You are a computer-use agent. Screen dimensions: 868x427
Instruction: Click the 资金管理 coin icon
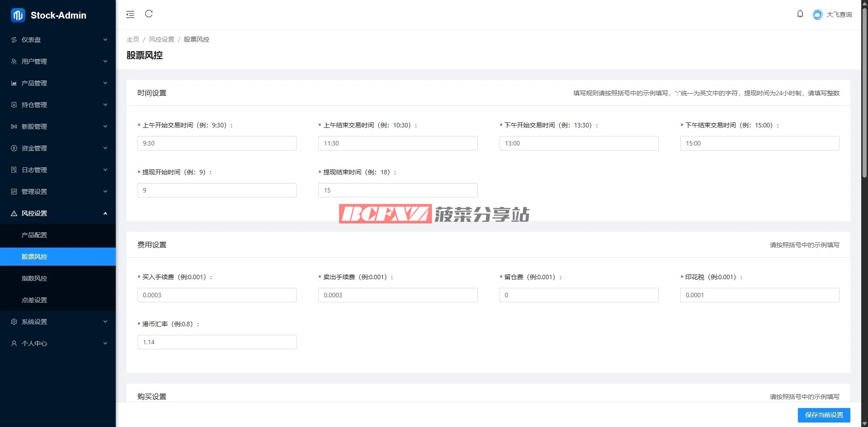point(14,148)
